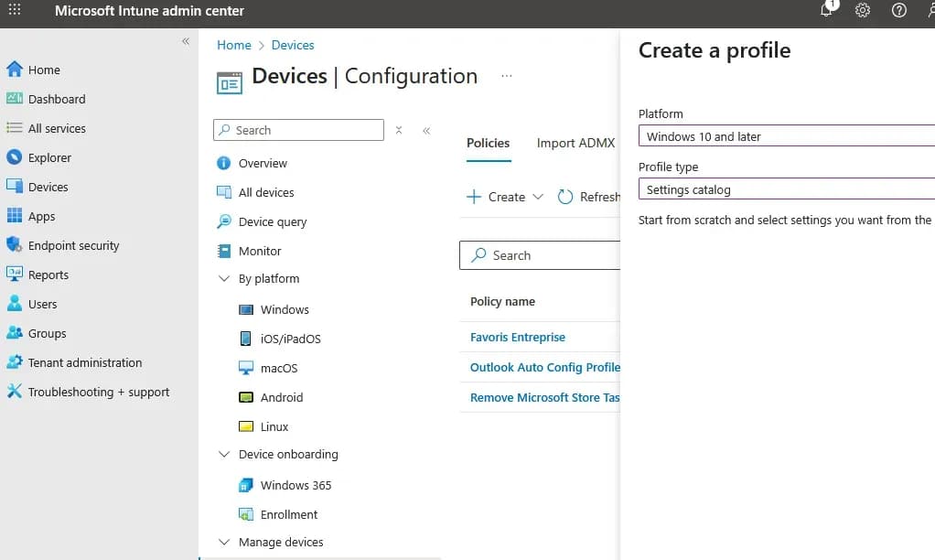Collapse the Device onboarding section
This screenshot has height=560, width=935.
pos(224,455)
